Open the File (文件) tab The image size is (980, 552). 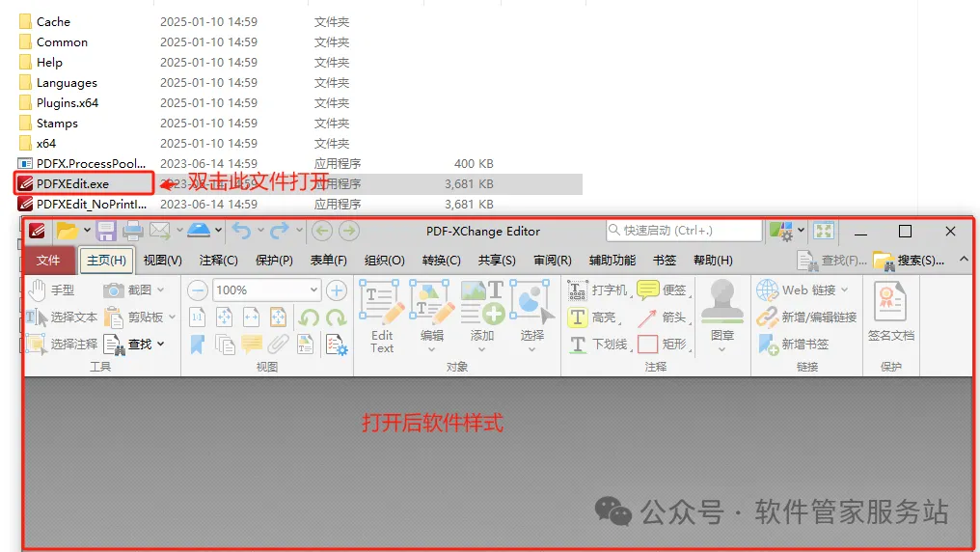pyautogui.click(x=48, y=260)
